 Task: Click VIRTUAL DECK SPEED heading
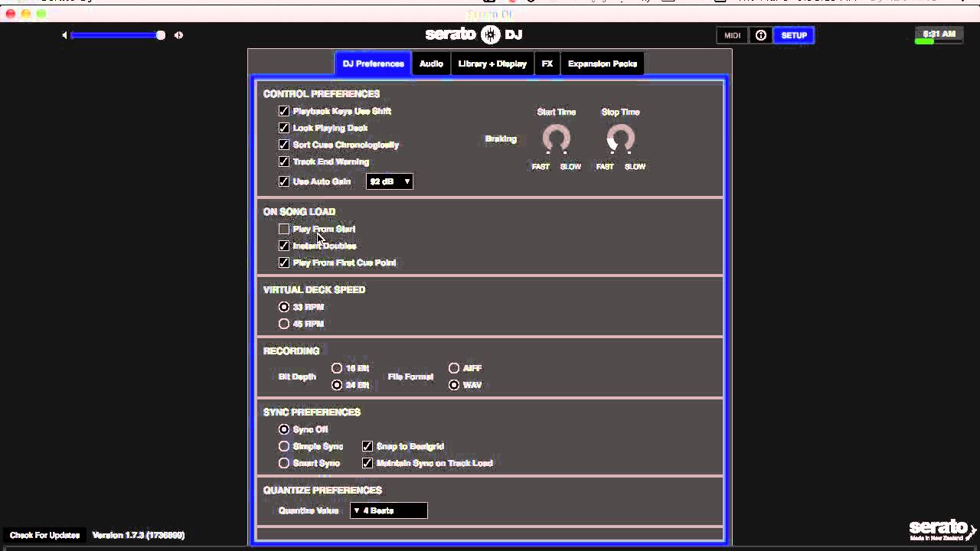(x=314, y=290)
